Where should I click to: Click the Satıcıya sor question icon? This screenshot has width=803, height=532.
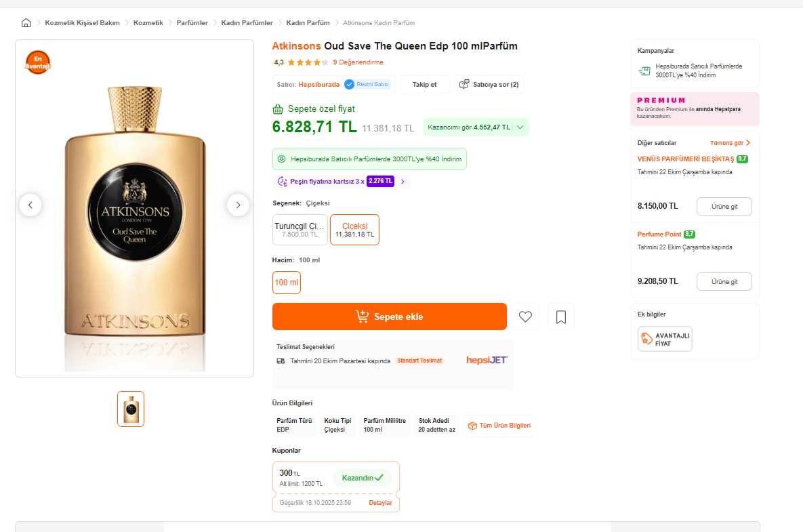(464, 85)
